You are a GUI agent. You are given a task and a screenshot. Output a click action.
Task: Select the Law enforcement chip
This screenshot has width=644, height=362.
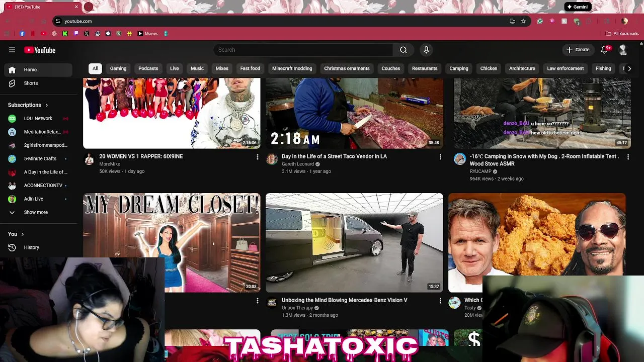[x=566, y=68]
